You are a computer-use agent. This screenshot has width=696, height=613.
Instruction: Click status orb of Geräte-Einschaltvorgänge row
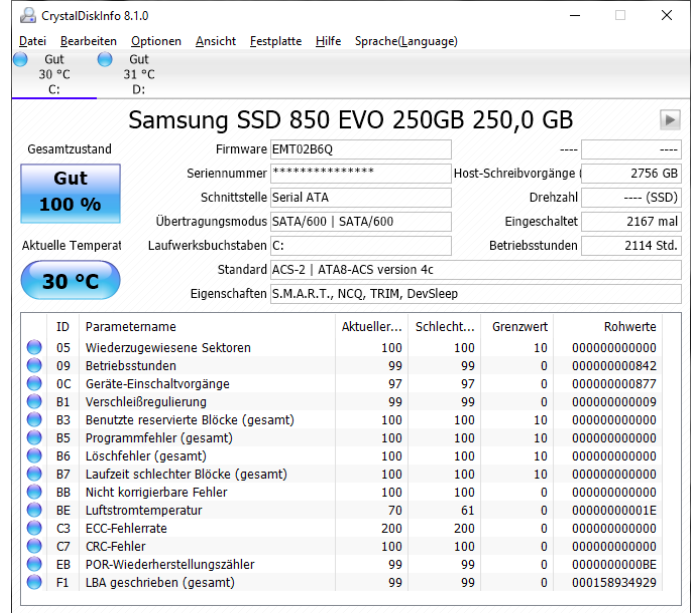(x=34, y=384)
